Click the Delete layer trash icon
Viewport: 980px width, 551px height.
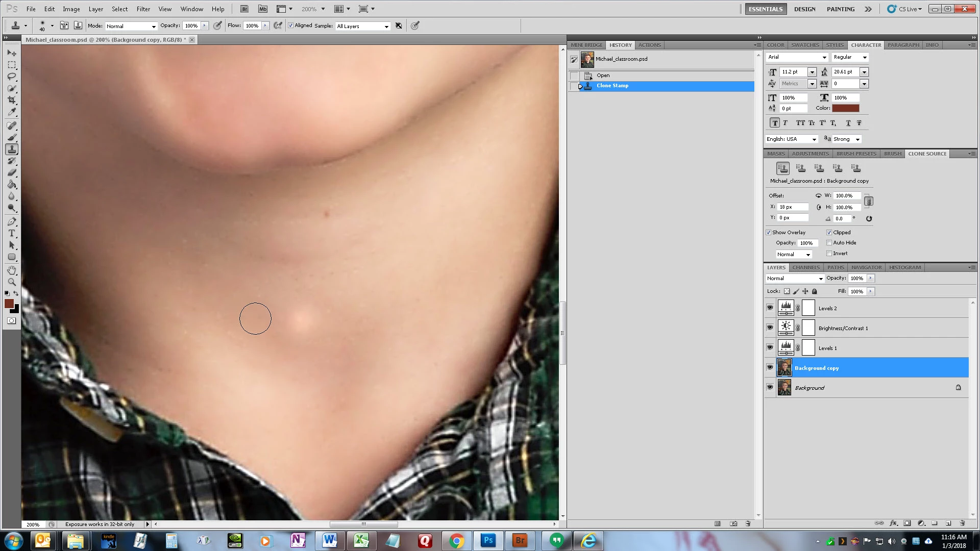[x=962, y=523]
